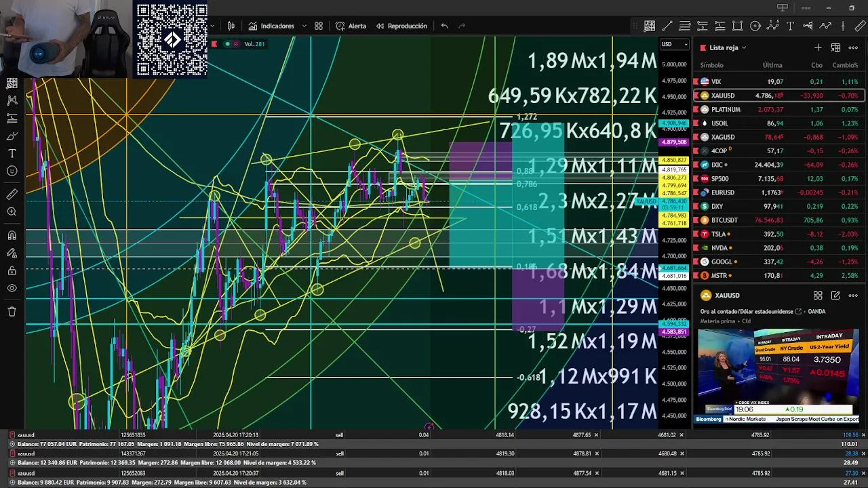This screenshot has height=488, width=868.
Task: Select the XABCD pattern tool in sidebar
Action: 12,100
